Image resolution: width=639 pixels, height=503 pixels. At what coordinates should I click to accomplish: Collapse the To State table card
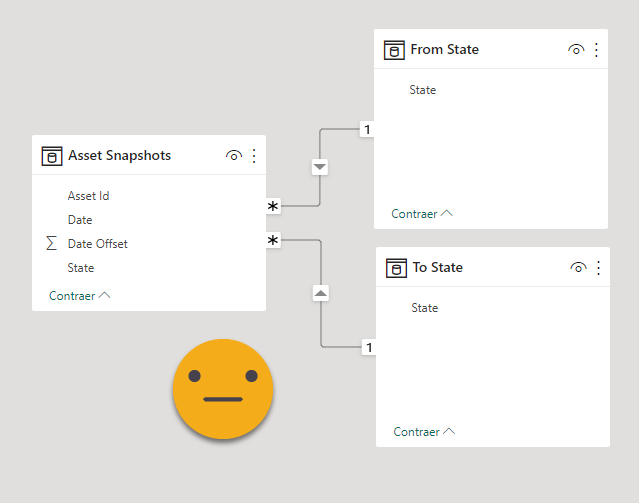coord(424,432)
